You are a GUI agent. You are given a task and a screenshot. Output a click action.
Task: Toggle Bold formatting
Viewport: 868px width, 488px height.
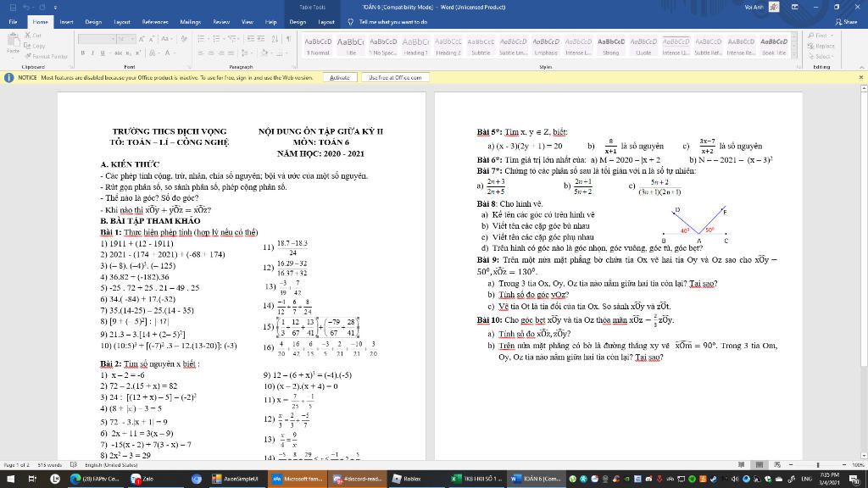coord(82,53)
